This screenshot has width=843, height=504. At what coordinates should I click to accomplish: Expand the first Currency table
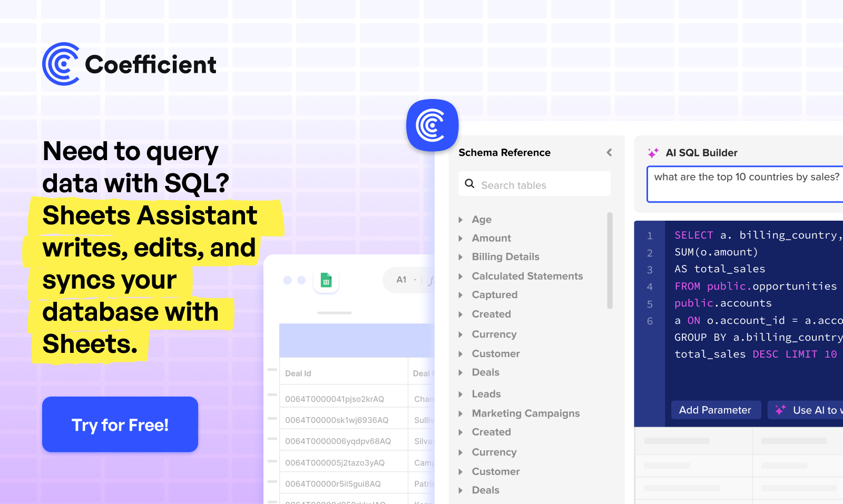[x=460, y=334]
